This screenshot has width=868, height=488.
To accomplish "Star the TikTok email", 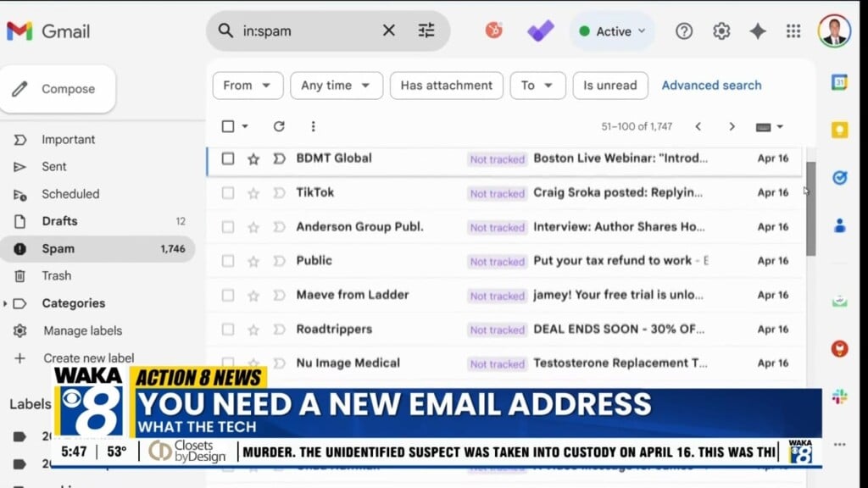I will (x=253, y=193).
